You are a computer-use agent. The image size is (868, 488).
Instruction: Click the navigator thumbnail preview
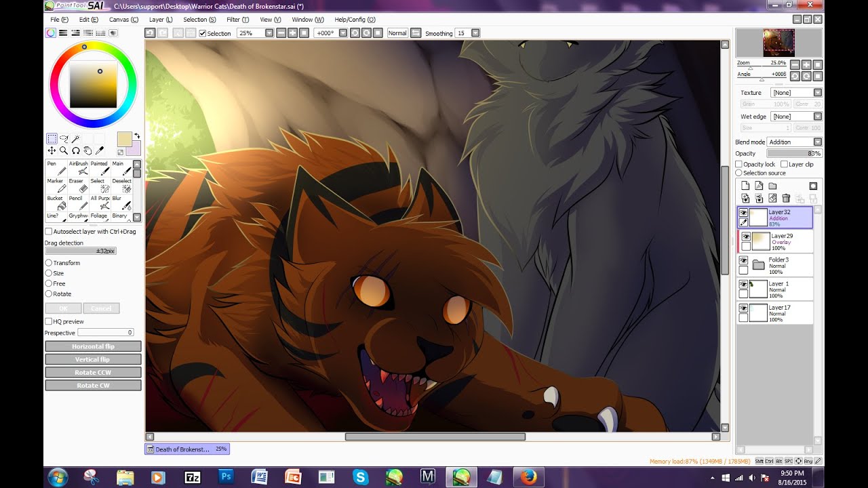coord(778,43)
